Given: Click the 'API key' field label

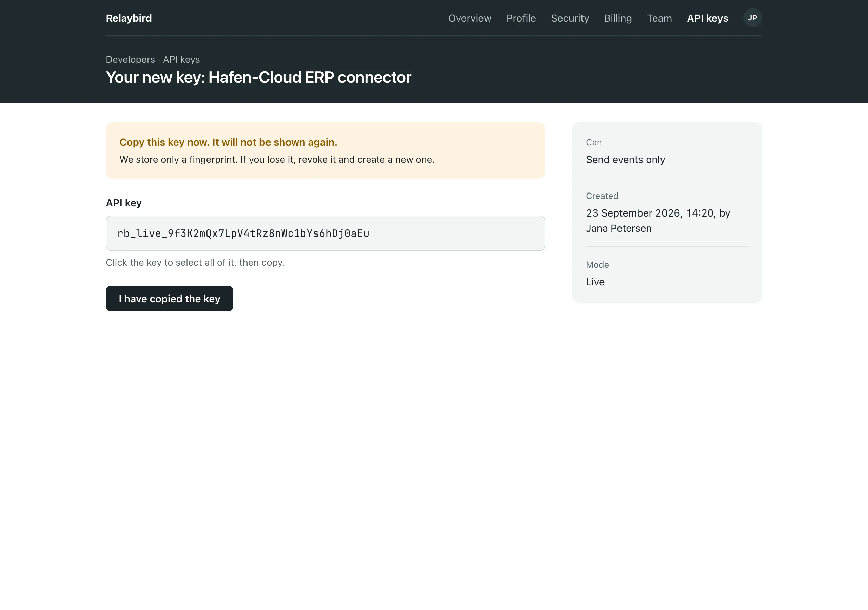Looking at the screenshot, I should pos(124,203).
